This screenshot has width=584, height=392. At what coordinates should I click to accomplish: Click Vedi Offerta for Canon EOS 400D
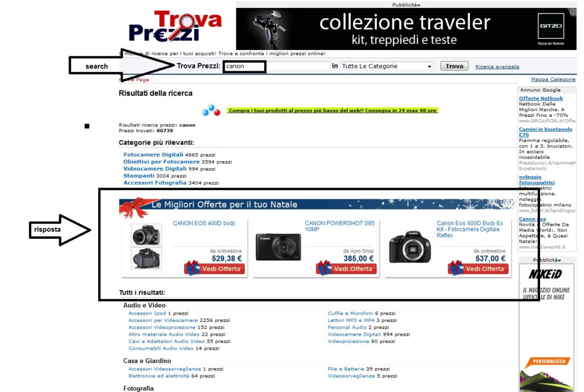215,268
